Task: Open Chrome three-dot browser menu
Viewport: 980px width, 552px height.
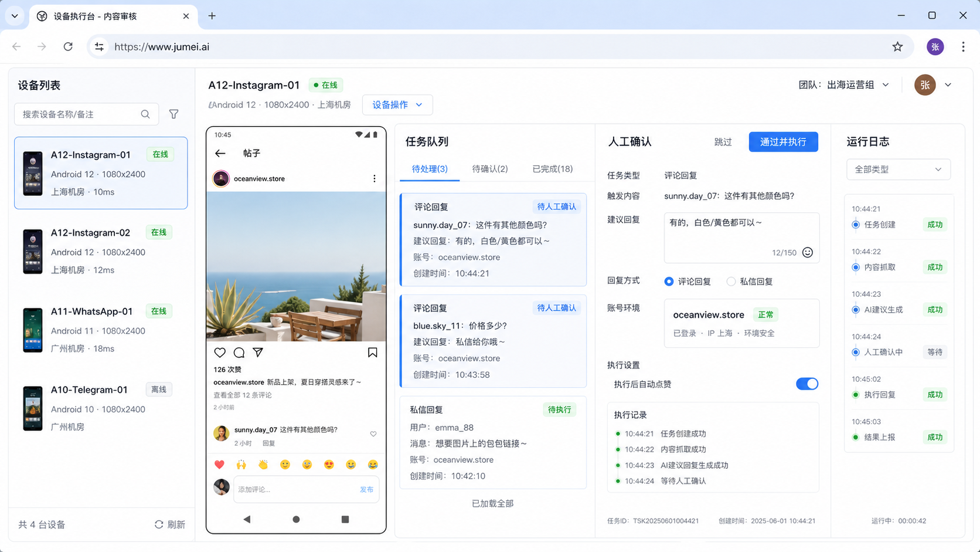Action: tap(963, 47)
